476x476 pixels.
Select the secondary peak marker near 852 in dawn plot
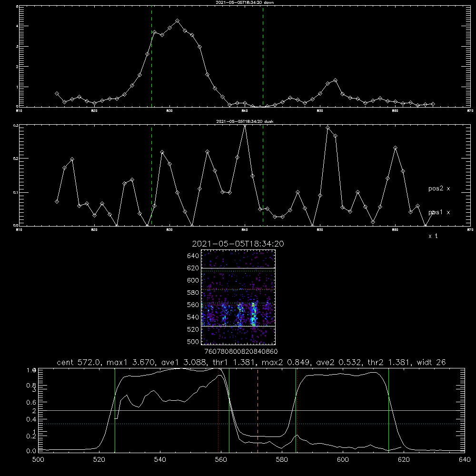click(335, 80)
